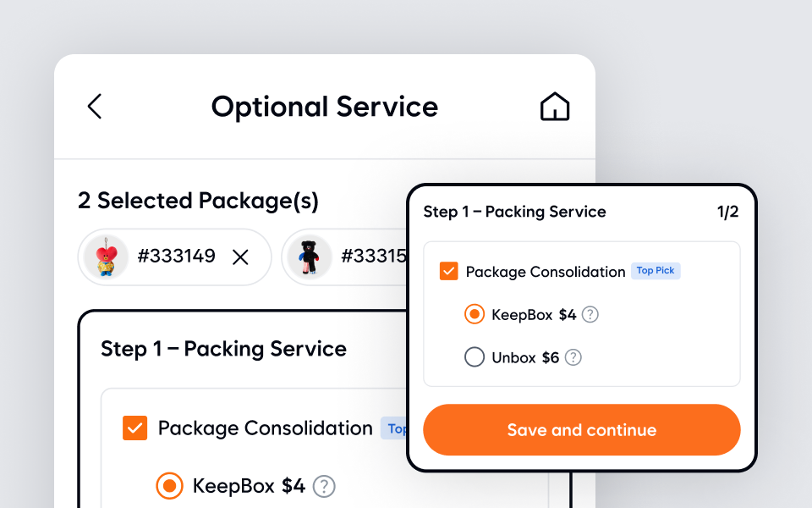Remove package #333149 with X icon
Viewport: 812px width, 508px height.
click(x=240, y=257)
